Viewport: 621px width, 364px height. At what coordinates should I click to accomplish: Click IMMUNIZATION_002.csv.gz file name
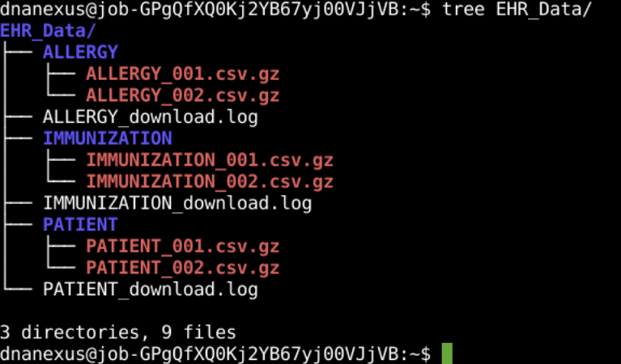point(210,182)
